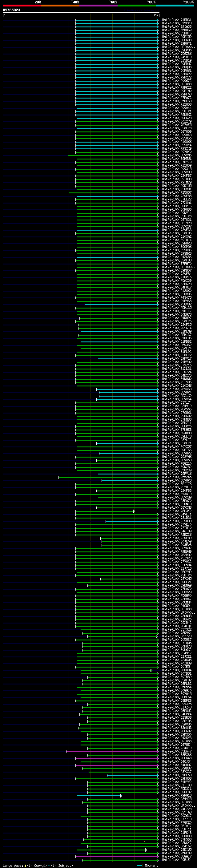
Task: Select the UniRef100_O04167 label
Action: pyautogui.click(x=176, y=846)
